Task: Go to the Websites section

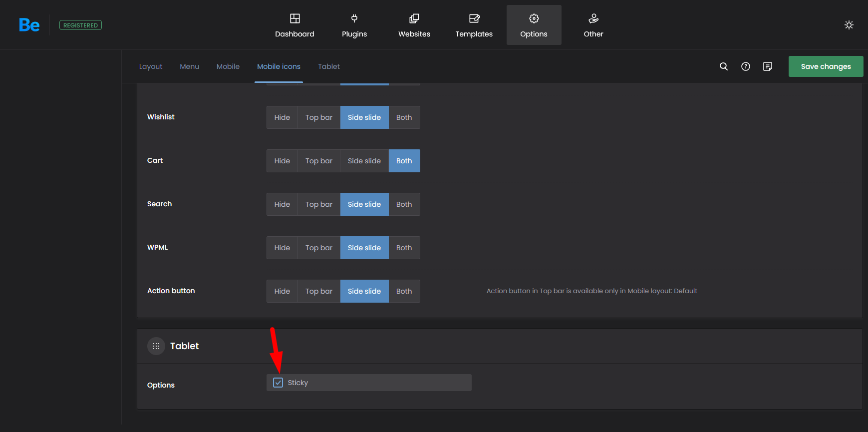Action: pos(414,25)
